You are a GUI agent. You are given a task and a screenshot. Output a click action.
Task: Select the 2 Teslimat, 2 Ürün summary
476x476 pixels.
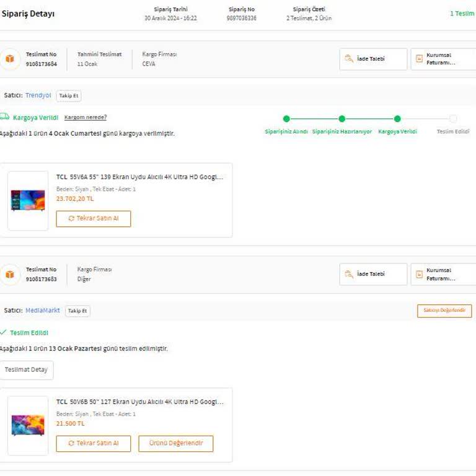pos(309,18)
